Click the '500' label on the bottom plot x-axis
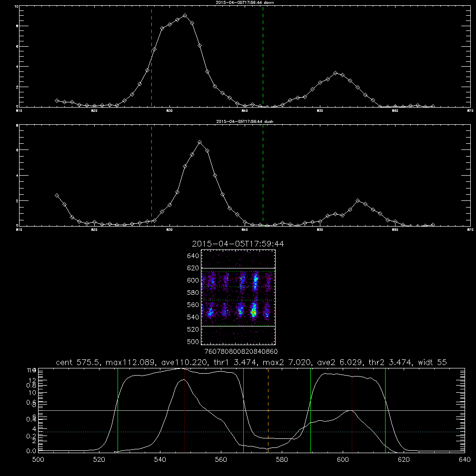Image resolution: width=476 pixels, height=476 pixels. [38, 460]
